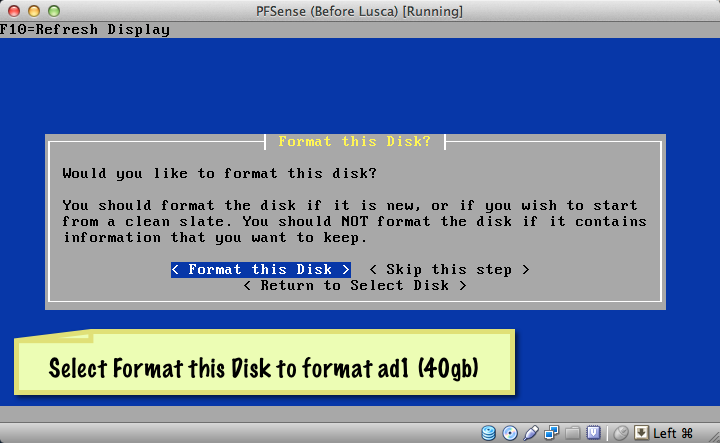Click the Format this Disk? dialog title
Viewport: 720px width, 443px height.
354,141
